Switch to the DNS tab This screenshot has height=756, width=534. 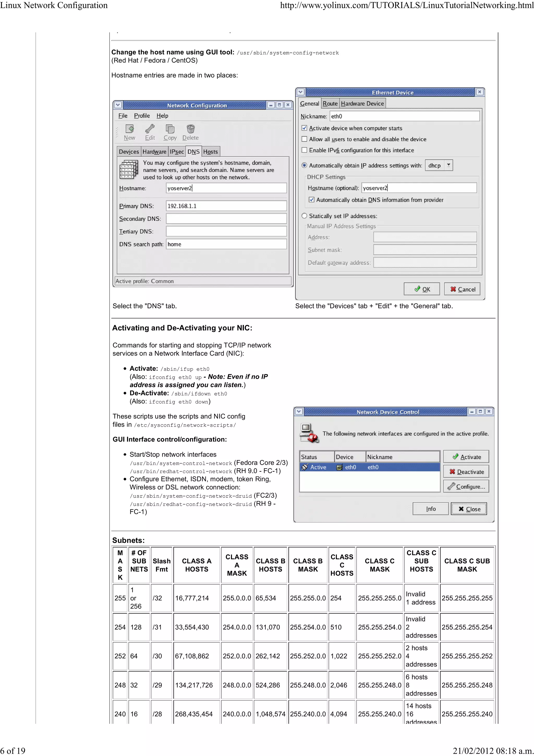pyautogui.click(x=193, y=152)
